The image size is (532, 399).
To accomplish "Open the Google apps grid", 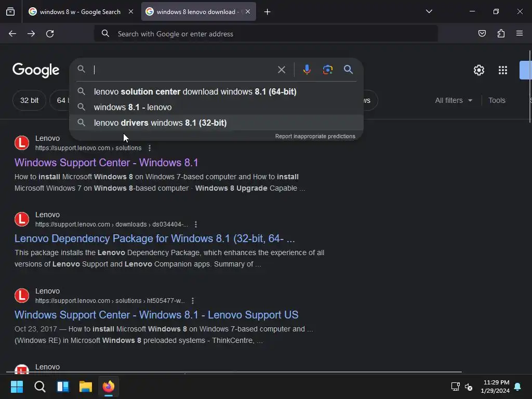I will point(503,70).
